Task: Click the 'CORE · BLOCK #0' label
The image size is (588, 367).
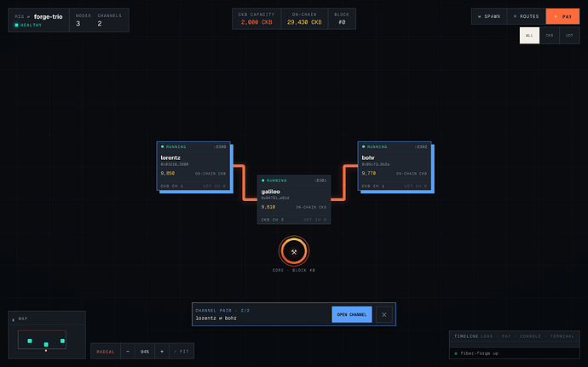Action: click(x=294, y=270)
